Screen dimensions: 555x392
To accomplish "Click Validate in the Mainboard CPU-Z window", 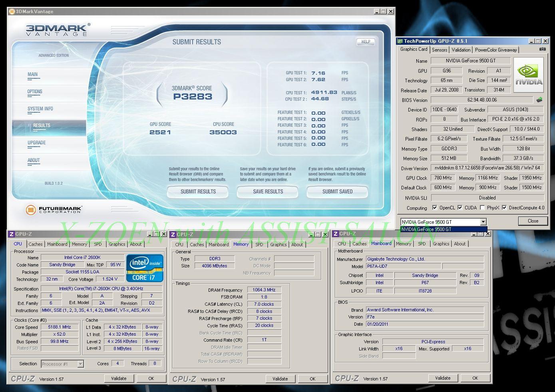I will (x=443, y=378).
